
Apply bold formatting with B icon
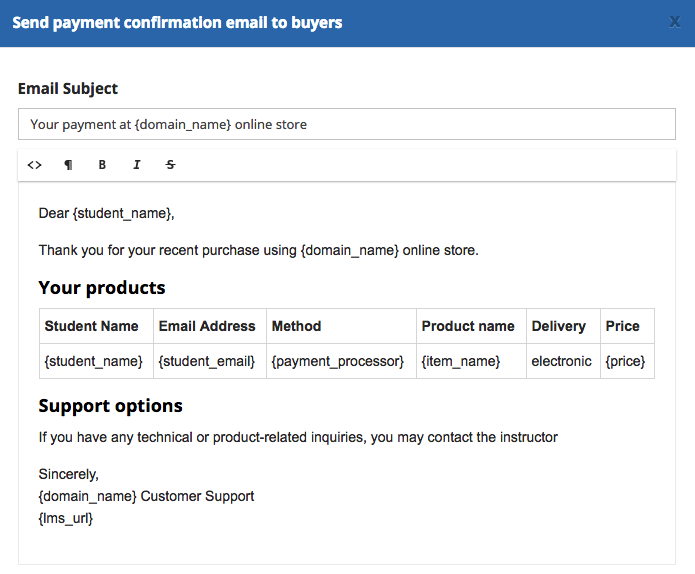click(x=102, y=165)
